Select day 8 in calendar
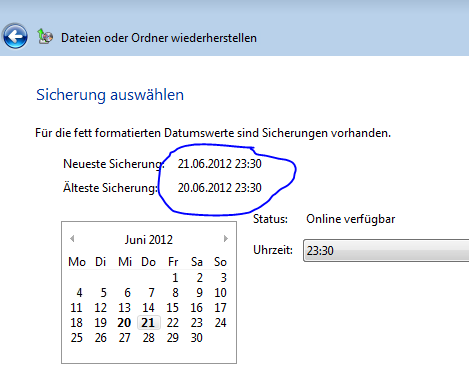Viewport: 469px width, 374px height. pyautogui.click(x=175, y=293)
